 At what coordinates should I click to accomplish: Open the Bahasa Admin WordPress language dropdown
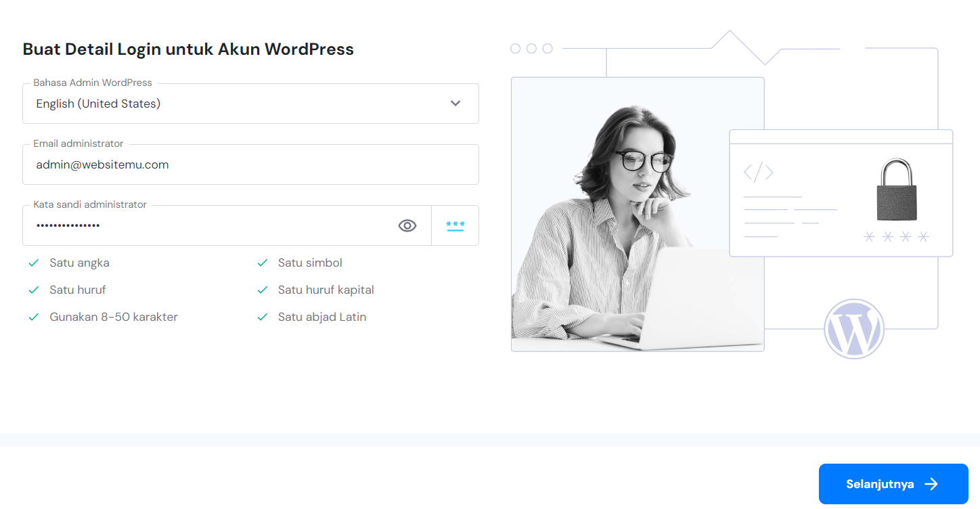[250, 104]
